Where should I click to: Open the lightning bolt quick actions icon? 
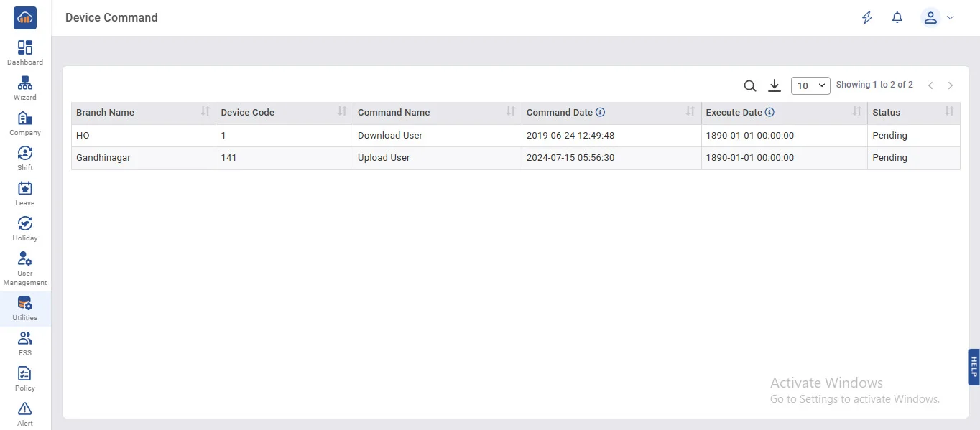click(867, 18)
